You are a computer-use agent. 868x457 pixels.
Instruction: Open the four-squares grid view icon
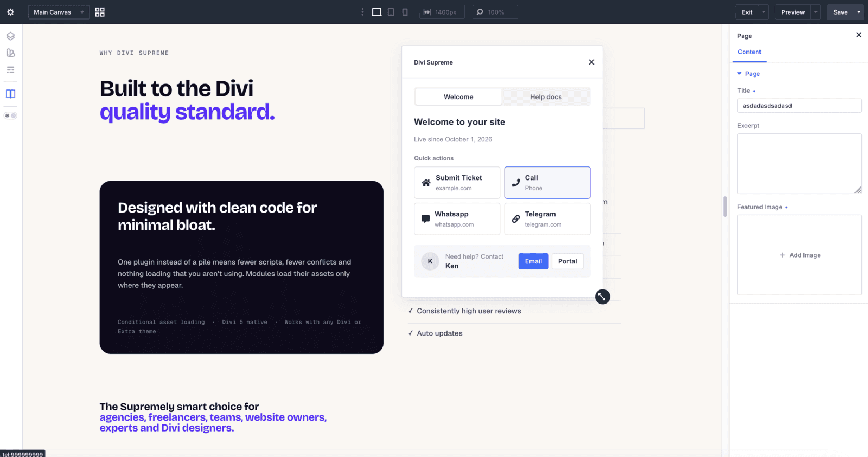tap(100, 12)
